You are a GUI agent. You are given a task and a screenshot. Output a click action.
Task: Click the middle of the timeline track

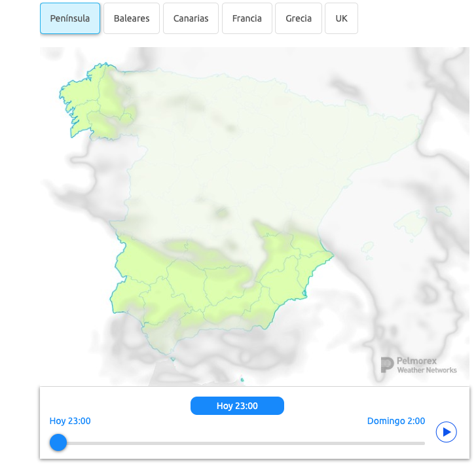pos(241,443)
